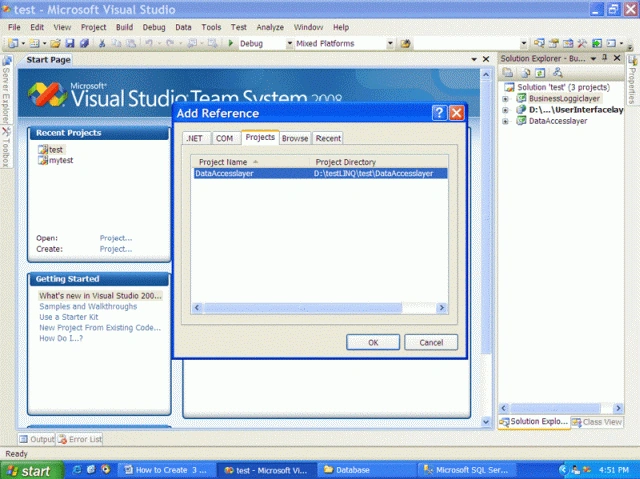Click the Solution Explorer Properties icon
Image resolution: width=640 pixels, height=479 pixels.
tap(508, 73)
